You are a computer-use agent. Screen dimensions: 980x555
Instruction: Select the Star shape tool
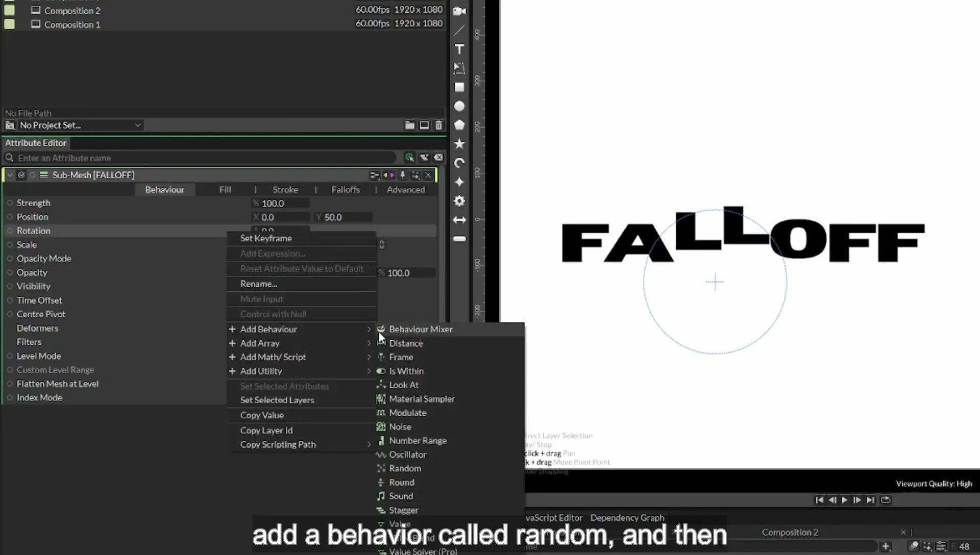click(459, 144)
